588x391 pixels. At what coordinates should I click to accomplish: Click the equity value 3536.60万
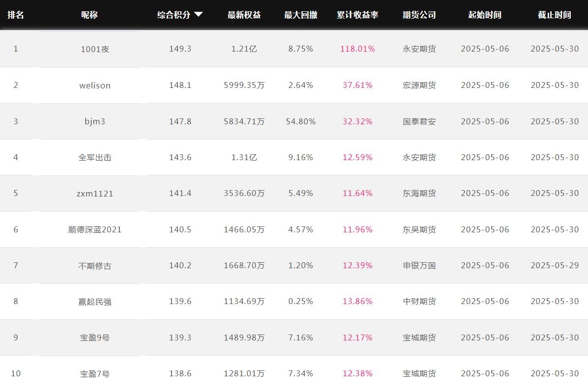tap(244, 193)
